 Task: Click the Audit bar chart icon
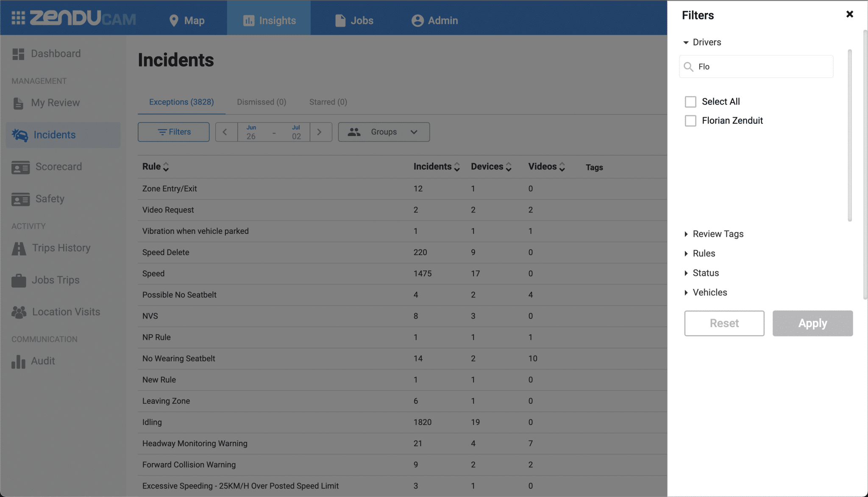coord(18,361)
